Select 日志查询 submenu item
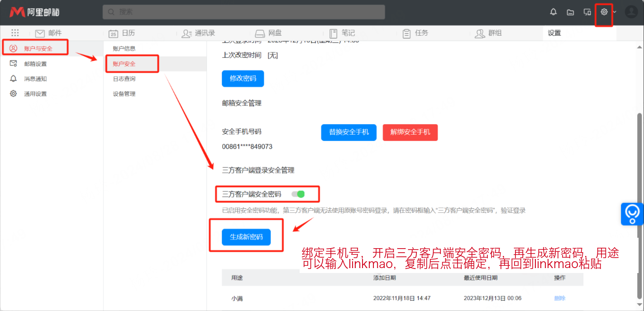This screenshot has height=311, width=644. click(x=124, y=79)
